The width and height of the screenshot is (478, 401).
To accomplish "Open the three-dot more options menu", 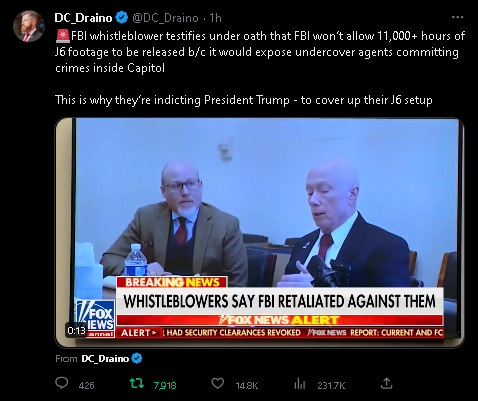I will coord(457,17).
